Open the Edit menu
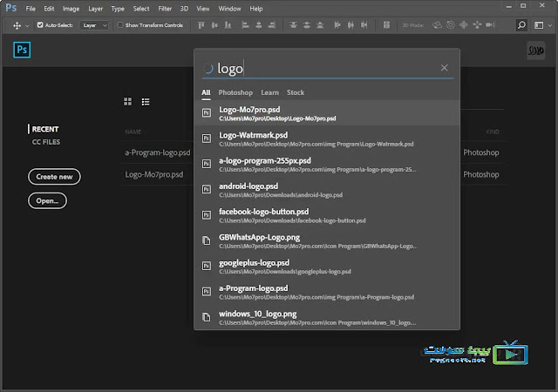Viewport: 558px width, 392px height. [49, 9]
